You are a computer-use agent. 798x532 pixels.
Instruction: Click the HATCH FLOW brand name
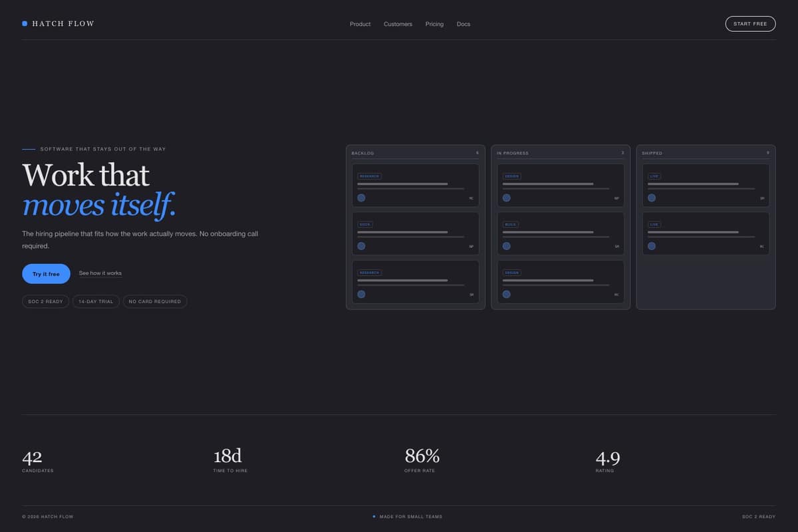(63, 24)
